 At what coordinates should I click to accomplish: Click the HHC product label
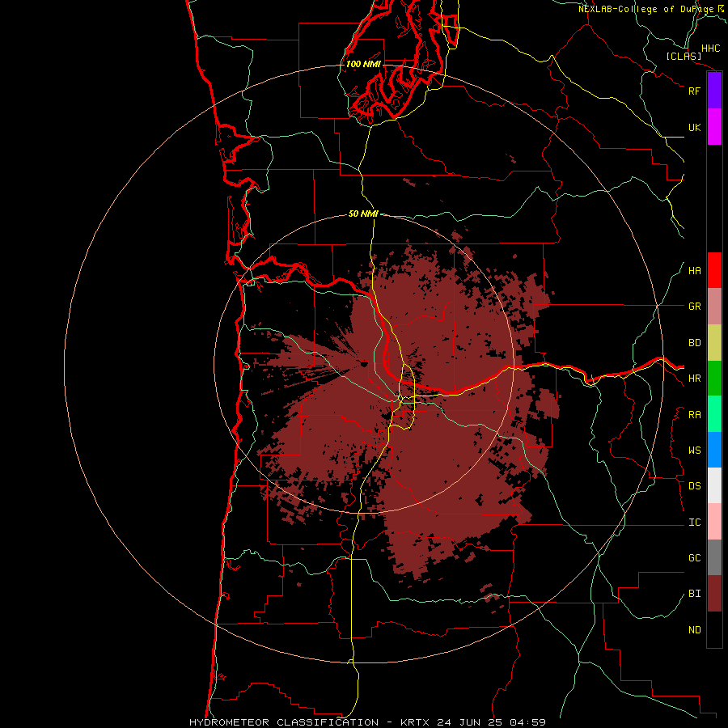click(x=710, y=49)
